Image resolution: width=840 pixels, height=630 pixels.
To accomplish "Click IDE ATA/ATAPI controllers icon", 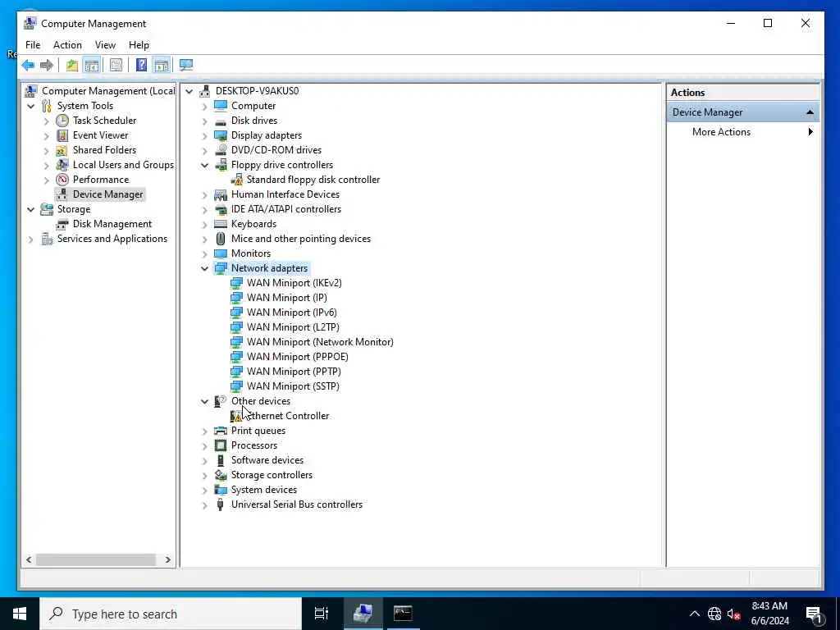I will tap(220, 209).
